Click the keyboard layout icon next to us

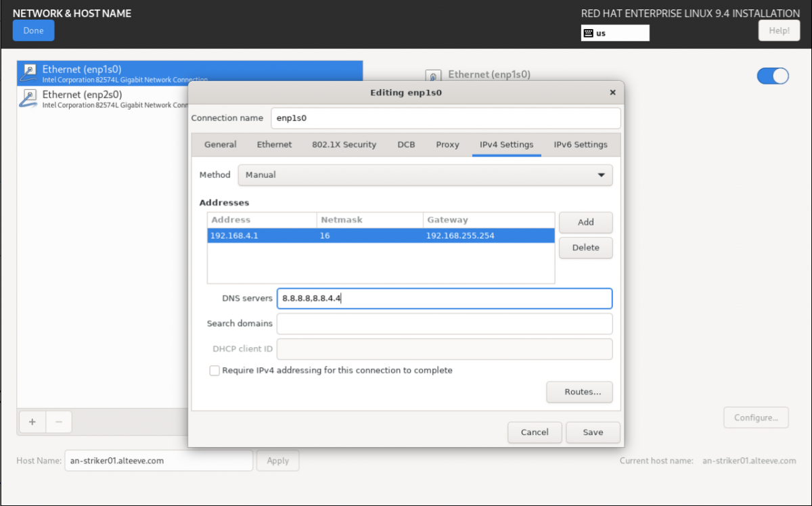pos(589,33)
